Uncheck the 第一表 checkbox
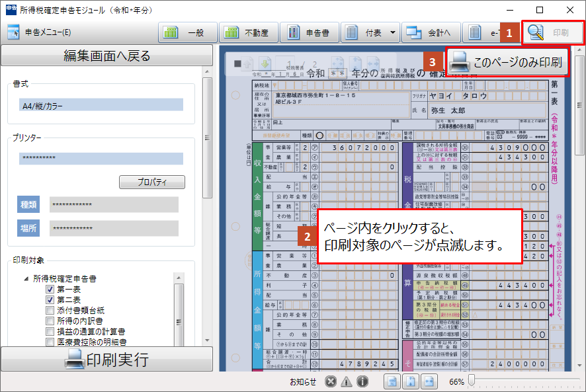The image size is (586, 392). click(50, 290)
